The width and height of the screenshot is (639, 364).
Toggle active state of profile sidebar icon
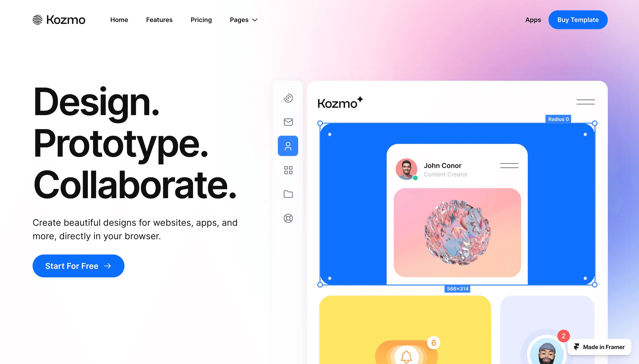tap(288, 146)
